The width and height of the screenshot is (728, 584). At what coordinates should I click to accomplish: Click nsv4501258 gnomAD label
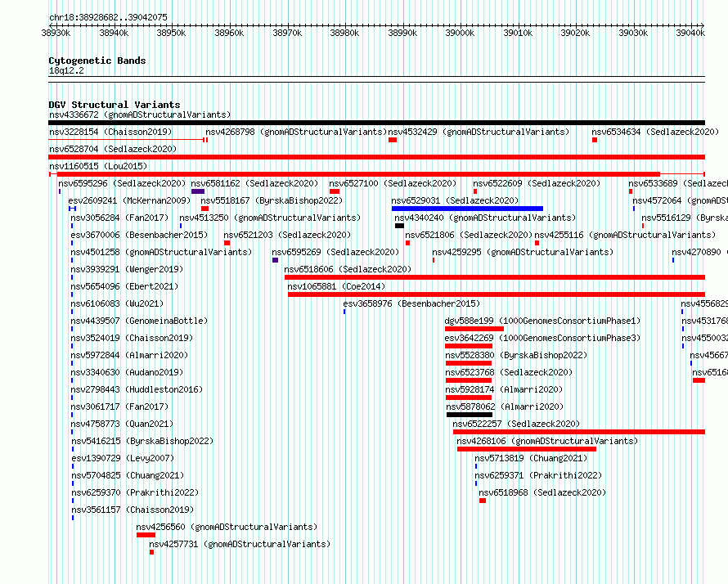pyautogui.click(x=161, y=252)
